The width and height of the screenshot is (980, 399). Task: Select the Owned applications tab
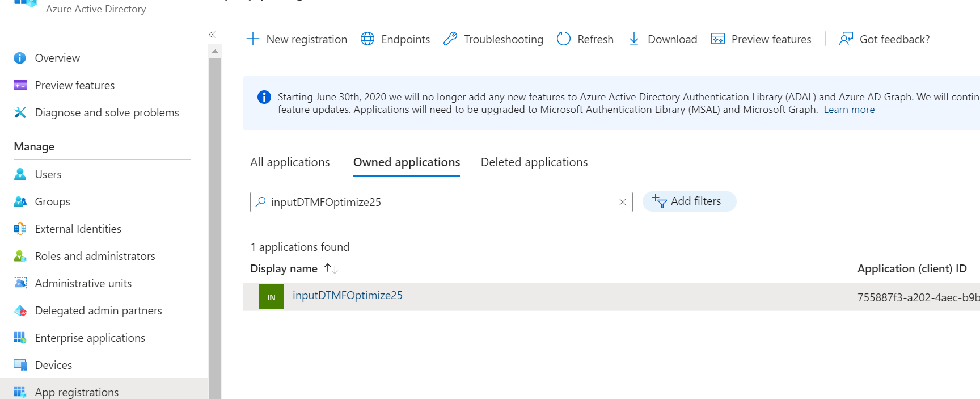point(407,162)
